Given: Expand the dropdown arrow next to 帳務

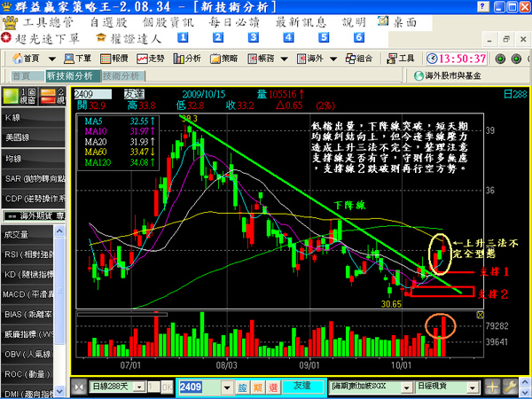Looking at the screenshot, I should (285, 59).
